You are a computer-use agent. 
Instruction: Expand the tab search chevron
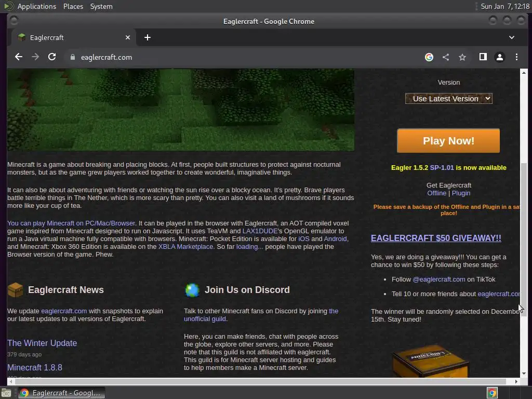(512, 37)
